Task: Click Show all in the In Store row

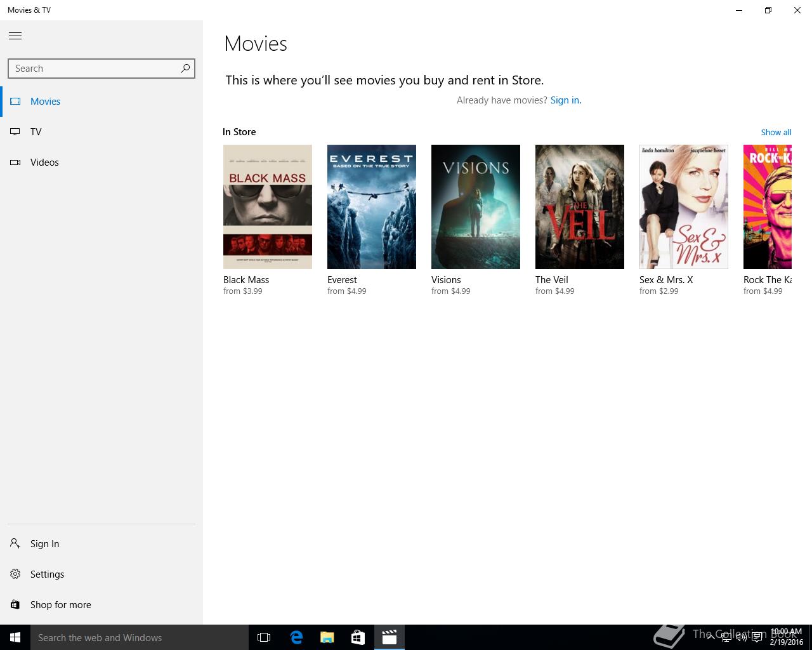Action: 776,132
